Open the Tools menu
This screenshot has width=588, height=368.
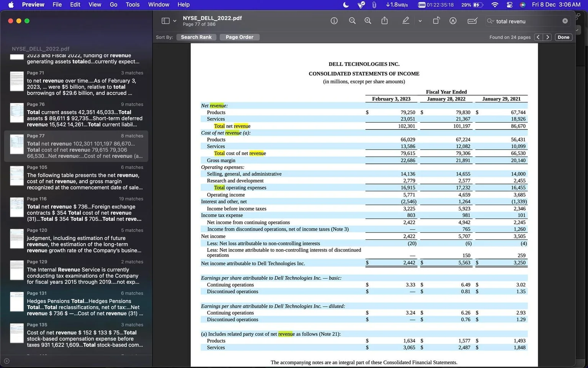pyautogui.click(x=132, y=5)
